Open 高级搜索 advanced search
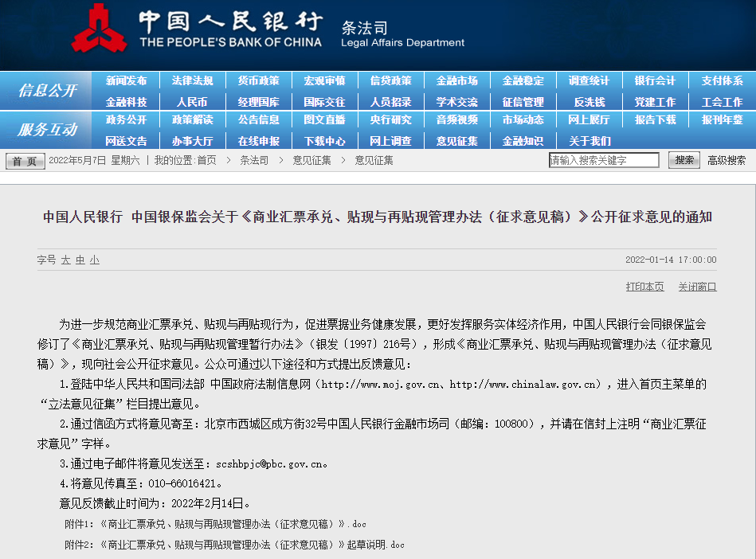 coord(726,159)
